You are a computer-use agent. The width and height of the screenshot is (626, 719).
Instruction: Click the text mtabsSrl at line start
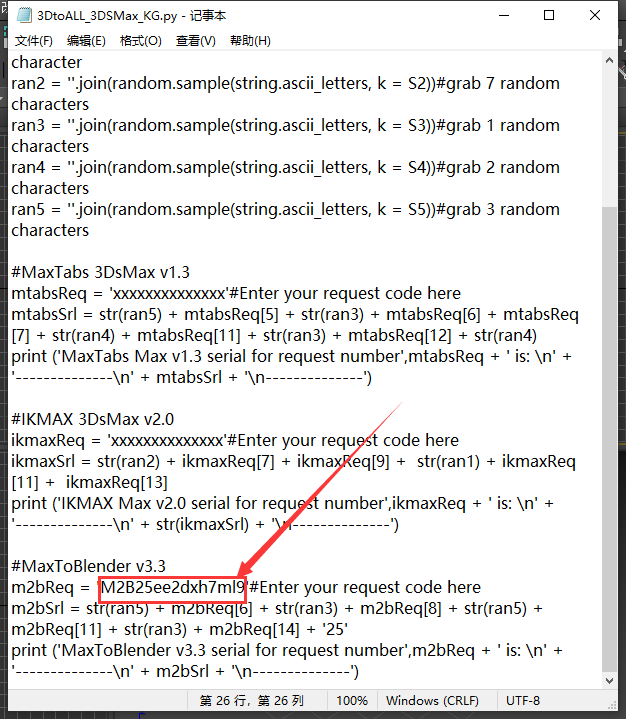[44, 315]
